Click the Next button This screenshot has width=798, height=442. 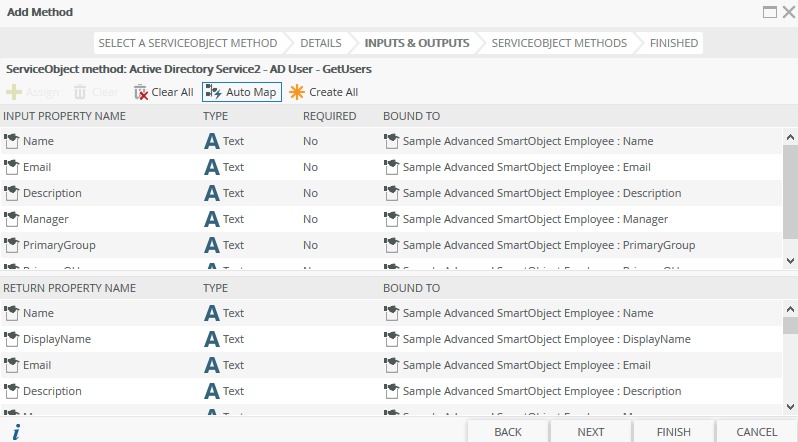click(x=591, y=432)
